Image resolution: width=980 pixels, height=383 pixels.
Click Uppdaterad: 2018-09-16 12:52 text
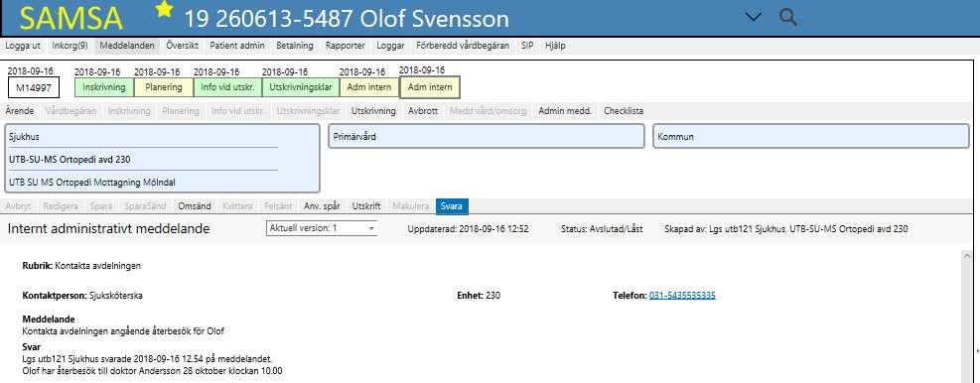click(468, 229)
